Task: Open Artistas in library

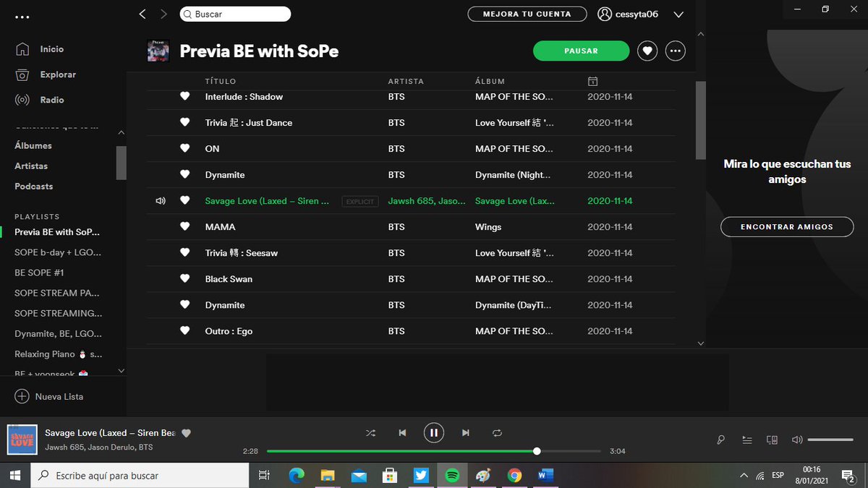Action: pyautogui.click(x=31, y=166)
